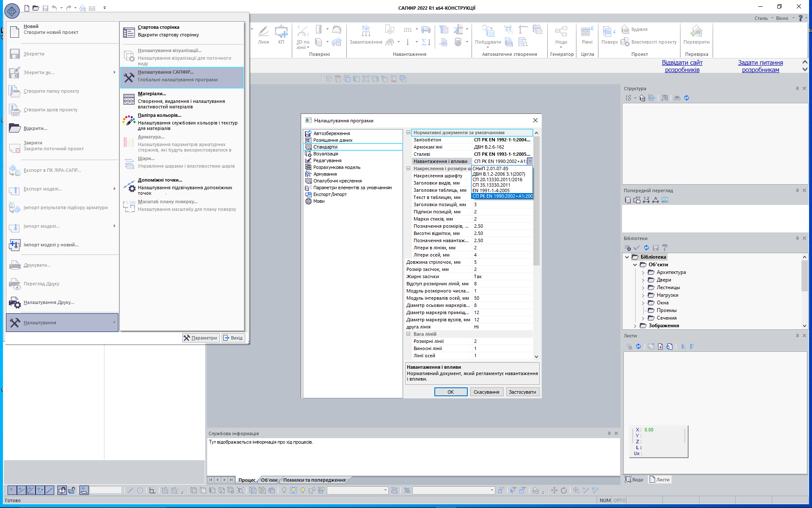Click the Ноди generator icon

tap(561, 32)
